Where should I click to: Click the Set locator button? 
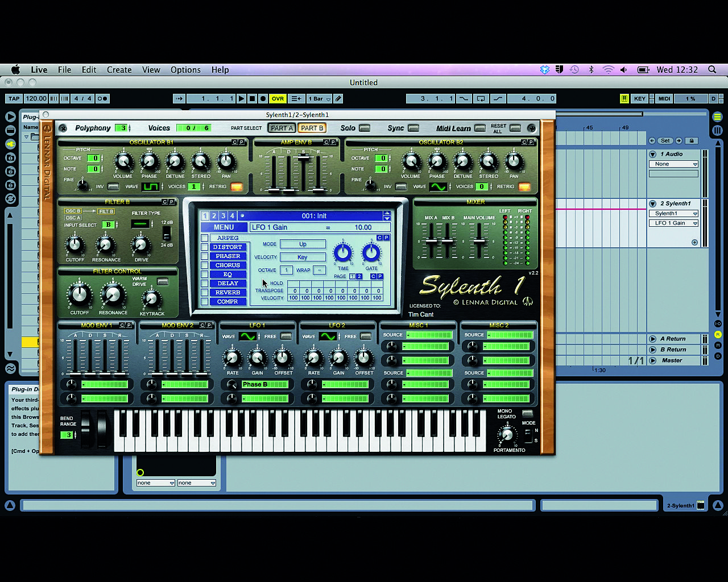665,140
